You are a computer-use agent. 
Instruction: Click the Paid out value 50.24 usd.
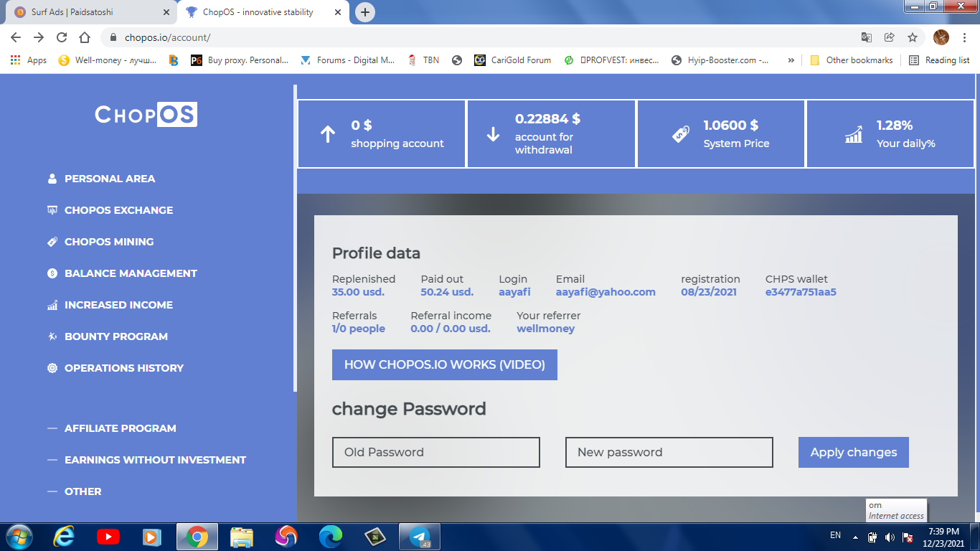[447, 292]
